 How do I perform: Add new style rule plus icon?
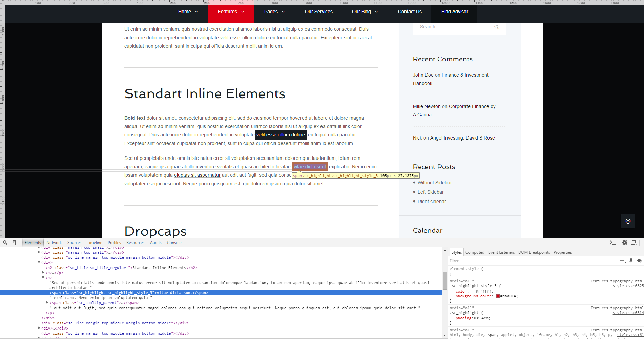(622, 261)
